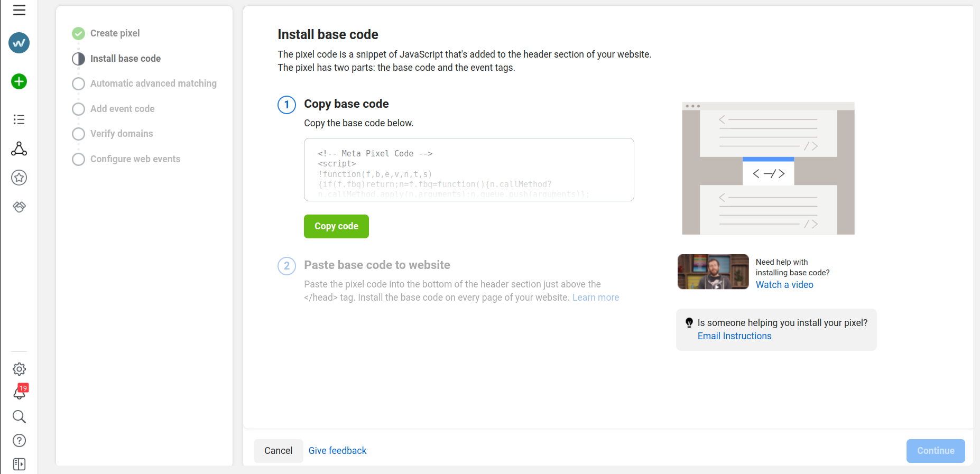Open the list overview icon in sidebar

pyautogui.click(x=19, y=119)
